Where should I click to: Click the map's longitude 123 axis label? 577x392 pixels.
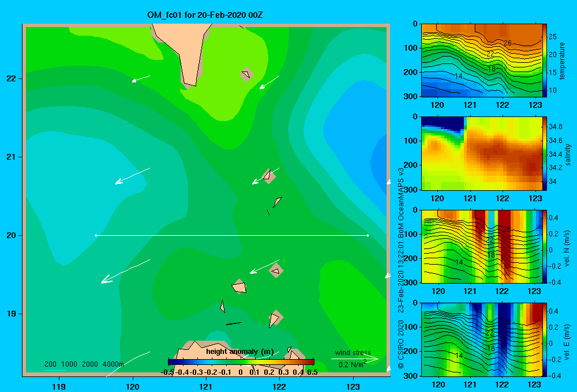pos(353,386)
